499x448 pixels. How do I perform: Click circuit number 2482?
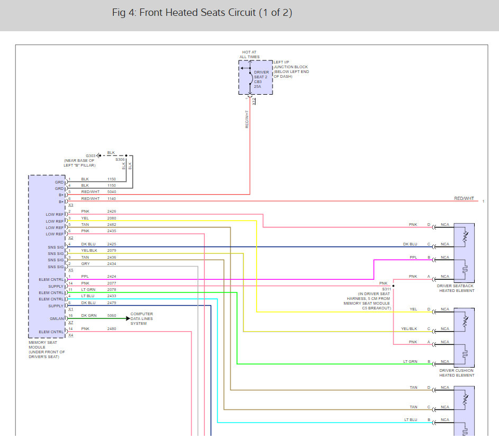click(112, 225)
